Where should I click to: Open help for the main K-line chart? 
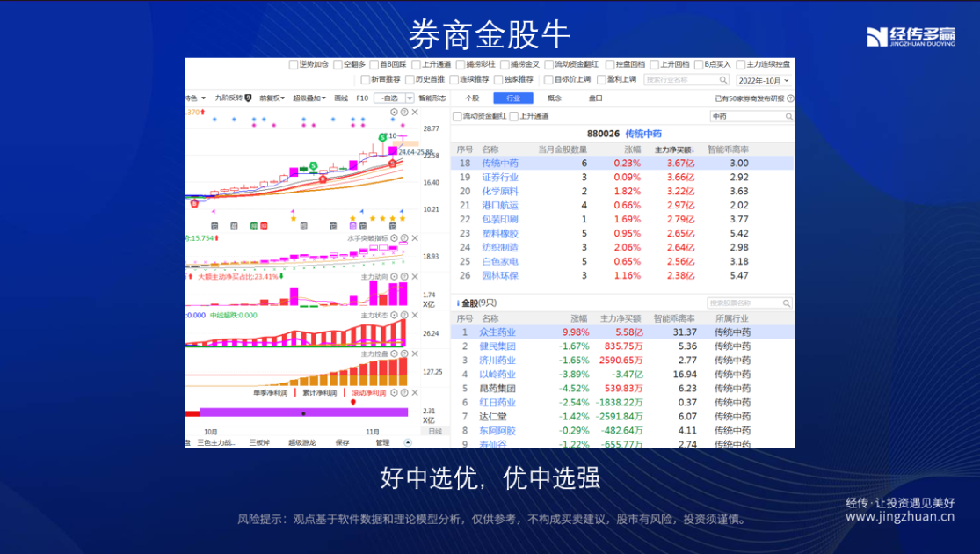click(x=404, y=112)
